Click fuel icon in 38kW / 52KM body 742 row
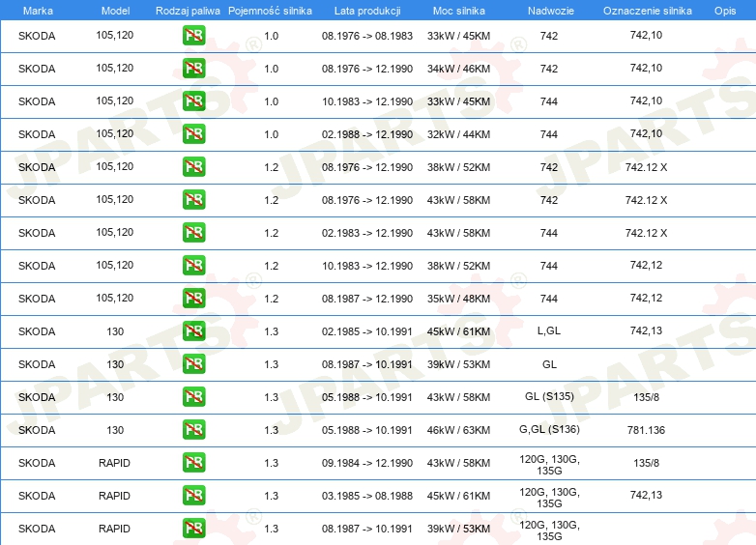 [193, 167]
